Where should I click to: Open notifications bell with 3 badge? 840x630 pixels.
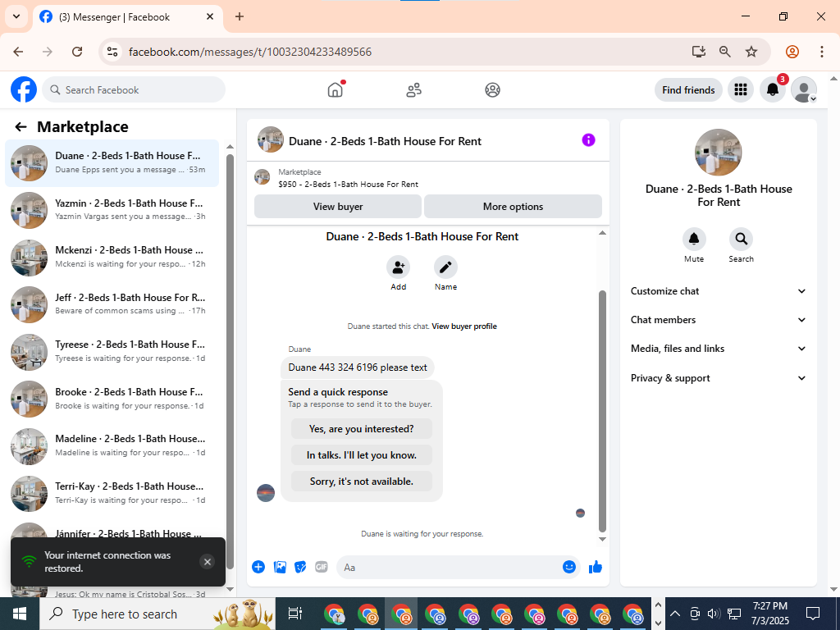772,89
